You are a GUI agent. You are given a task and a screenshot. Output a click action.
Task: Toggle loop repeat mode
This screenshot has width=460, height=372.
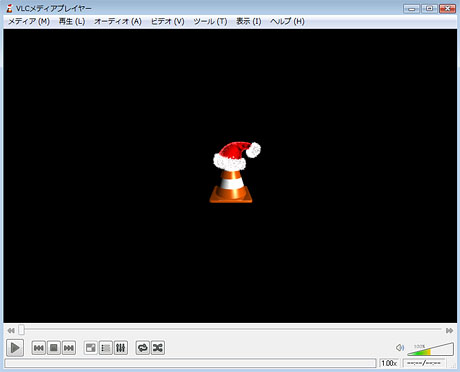[143, 348]
